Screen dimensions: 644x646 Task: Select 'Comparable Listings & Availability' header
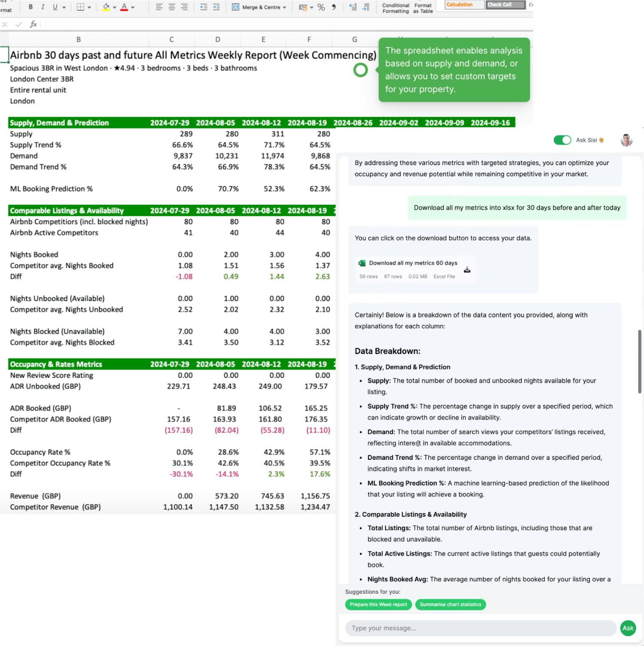67,211
